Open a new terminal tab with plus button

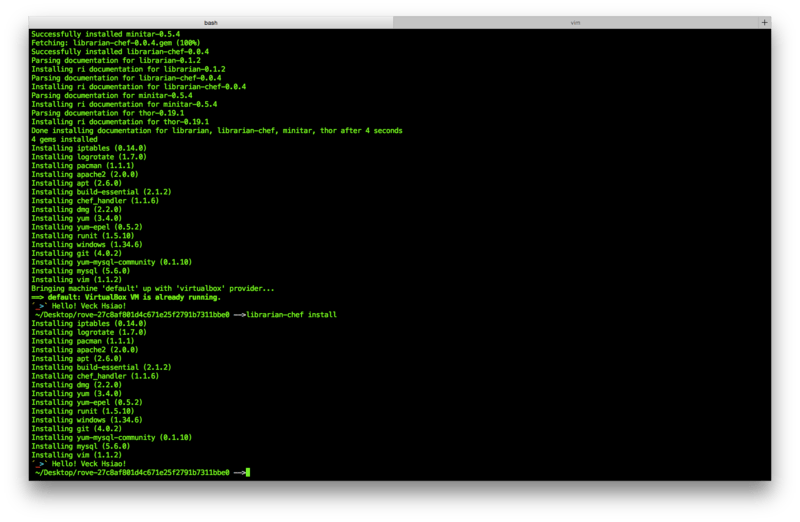[764, 22]
